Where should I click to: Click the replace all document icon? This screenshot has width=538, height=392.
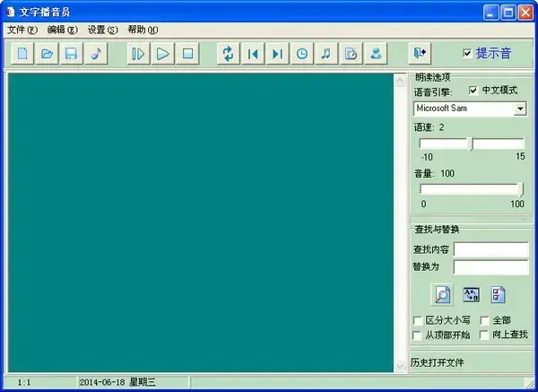coord(498,294)
